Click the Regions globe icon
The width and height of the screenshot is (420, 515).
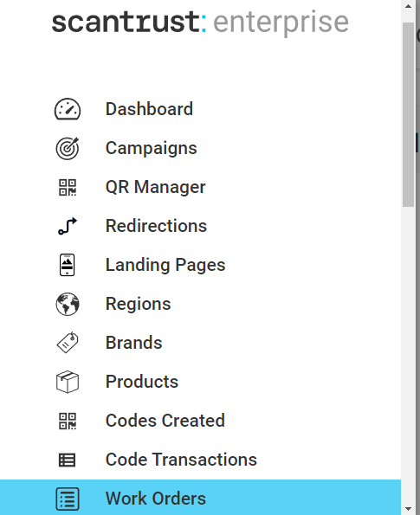(x=68, y=304)
